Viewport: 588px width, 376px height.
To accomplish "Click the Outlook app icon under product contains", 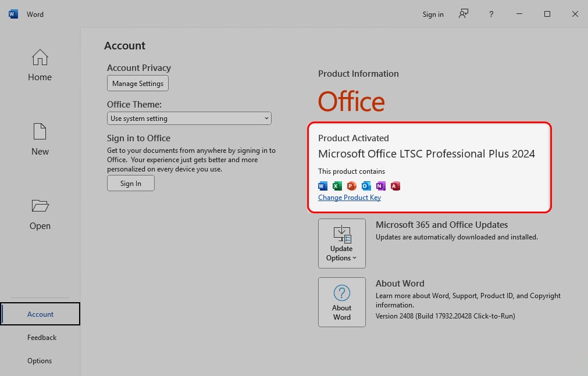I will coord(366,186).
